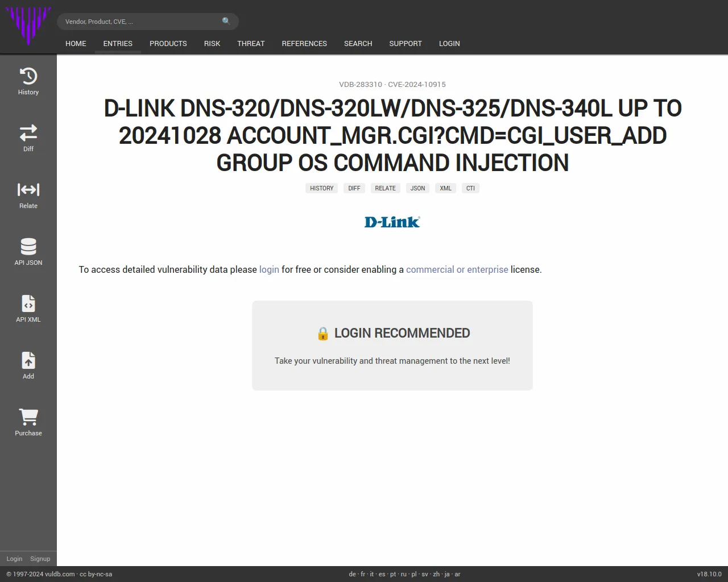Click the magnifier search icon

click(x=226, y=21)
